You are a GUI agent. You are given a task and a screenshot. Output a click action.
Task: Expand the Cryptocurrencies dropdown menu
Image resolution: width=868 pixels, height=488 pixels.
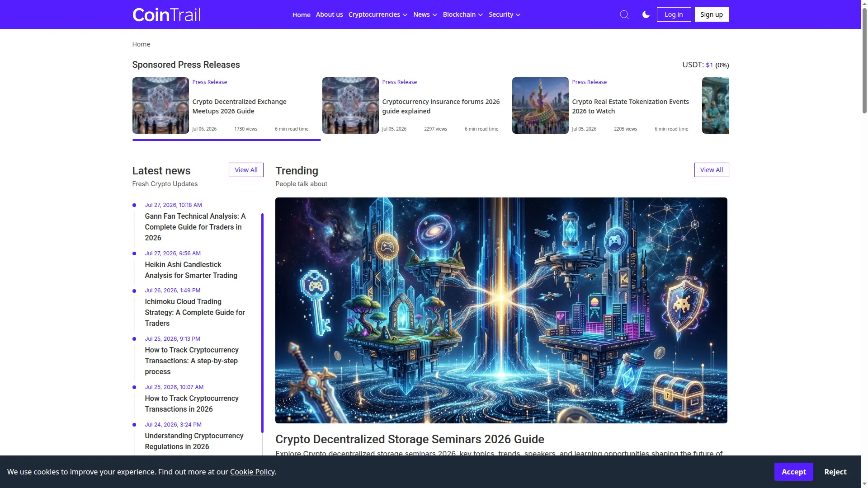tap(377, 14)
